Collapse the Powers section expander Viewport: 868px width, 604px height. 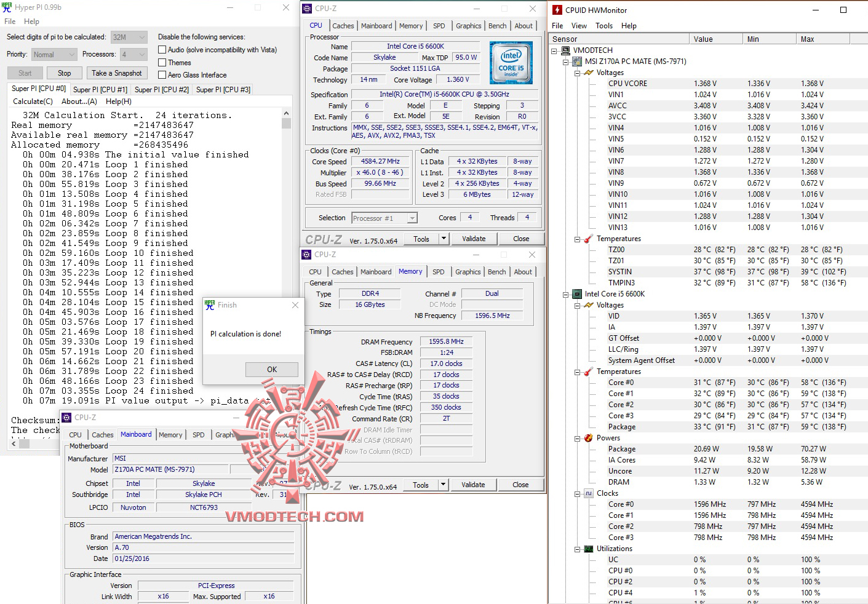pos(578,438)
